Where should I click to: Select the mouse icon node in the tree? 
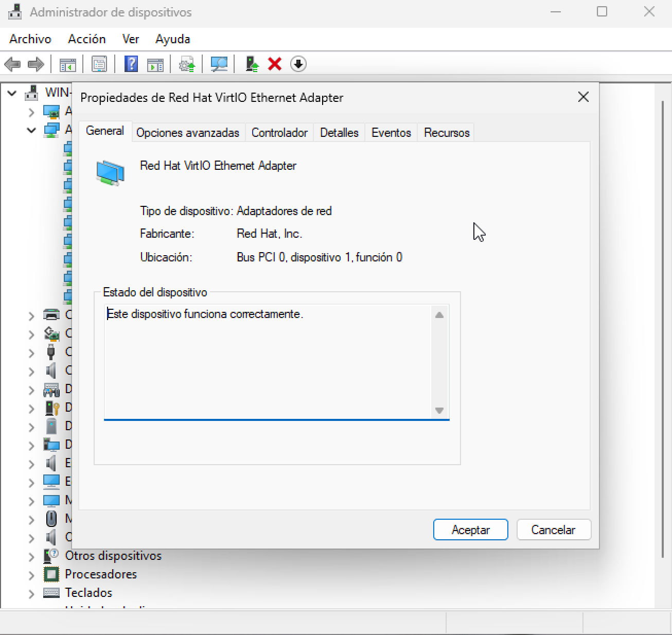(51, 519)
